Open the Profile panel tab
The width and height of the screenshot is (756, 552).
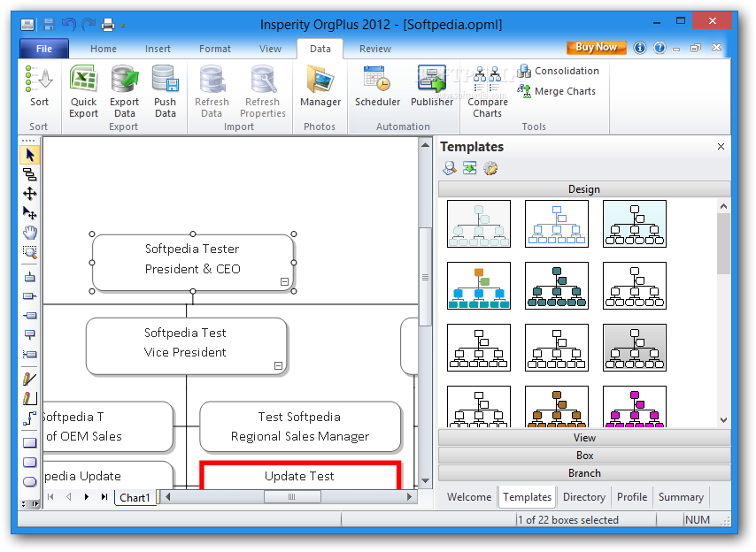tap(632, 497)
